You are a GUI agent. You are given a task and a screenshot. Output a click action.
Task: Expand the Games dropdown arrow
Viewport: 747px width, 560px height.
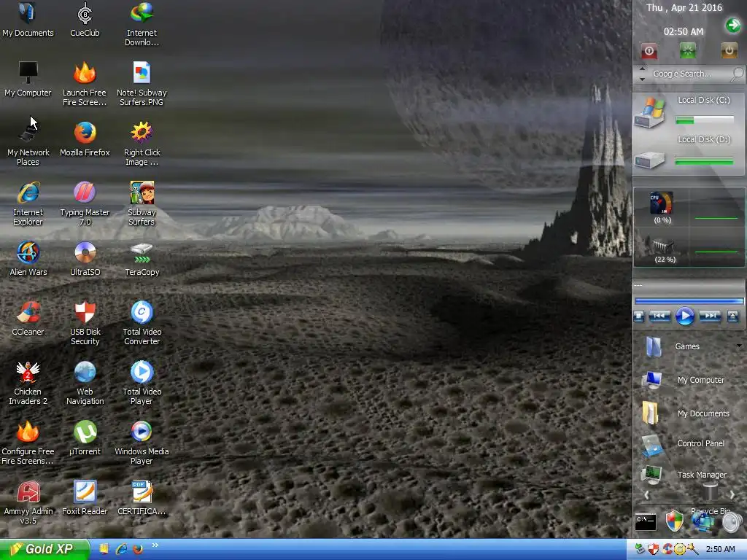[x=740, y=346]
